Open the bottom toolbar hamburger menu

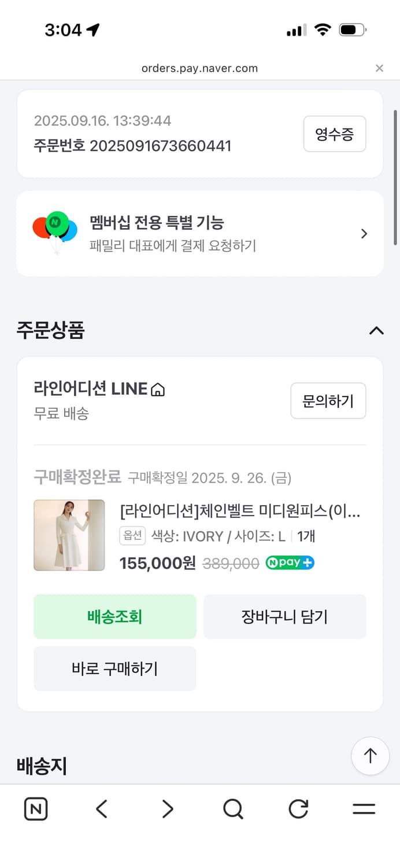pos(364,809)
